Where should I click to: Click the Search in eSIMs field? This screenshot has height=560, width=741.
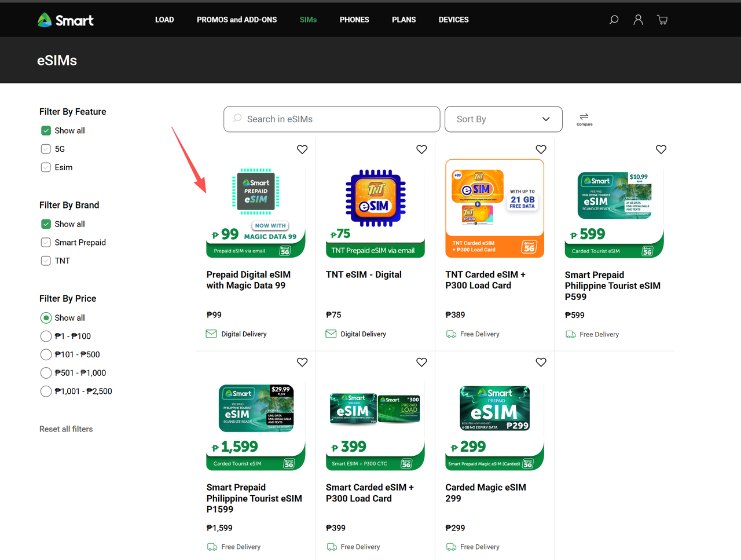point(332,119)
